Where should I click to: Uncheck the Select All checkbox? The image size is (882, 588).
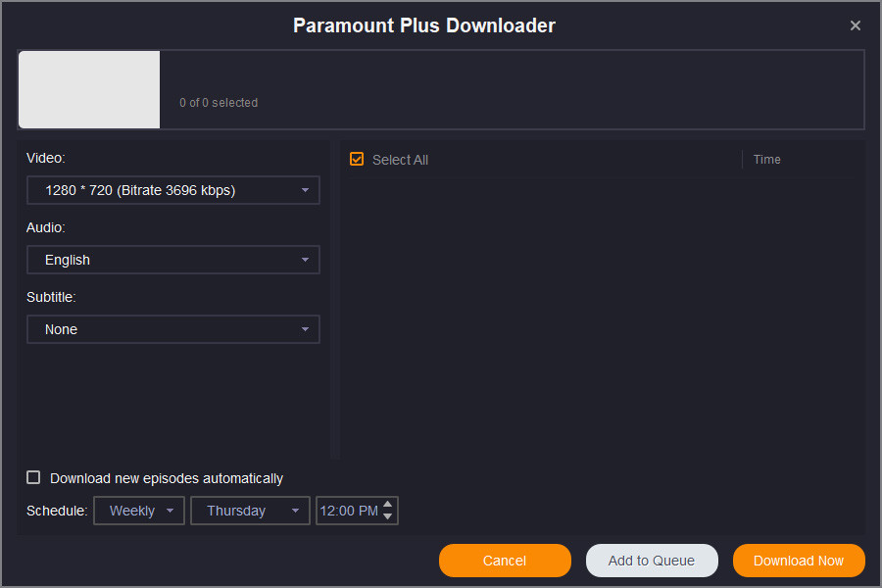pyautogui.click(x=357, y=159)
